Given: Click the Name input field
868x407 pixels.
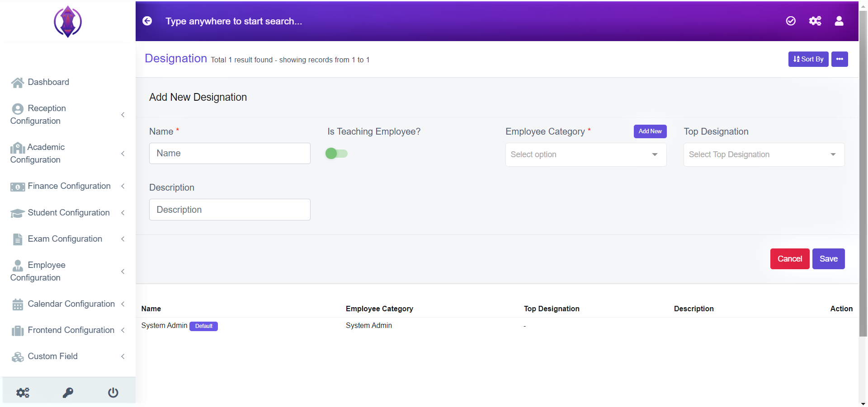Looking at the screenshot, I should [230, 154].
